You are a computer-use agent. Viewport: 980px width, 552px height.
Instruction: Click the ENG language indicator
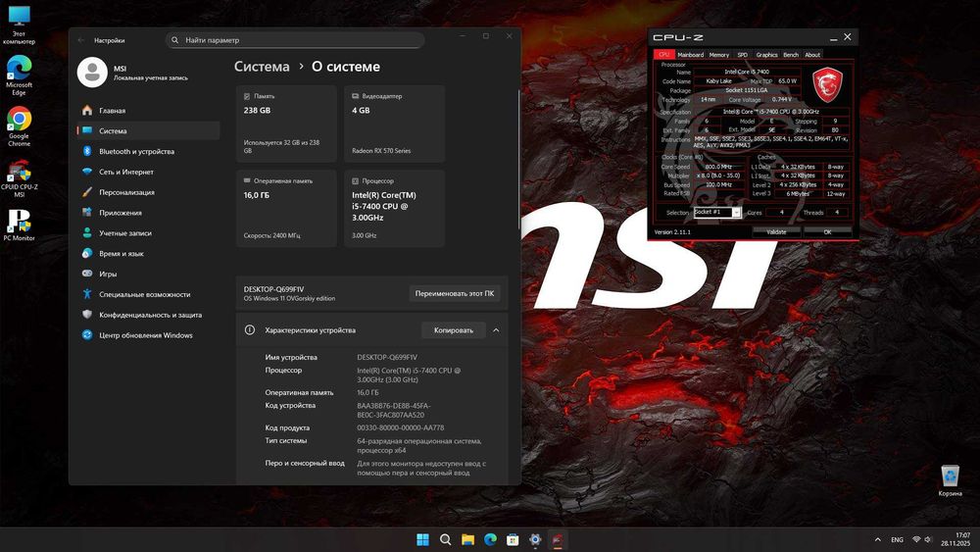897,539
